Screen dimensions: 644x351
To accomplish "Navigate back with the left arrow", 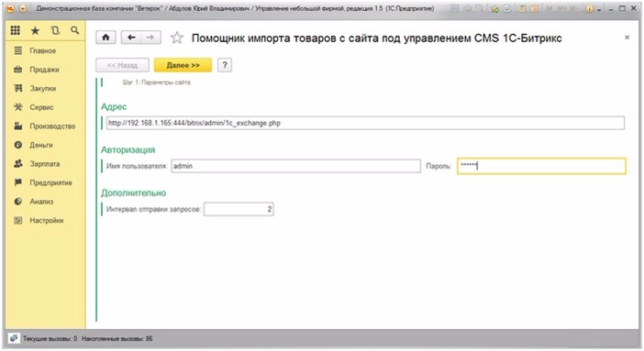I will tap(131, 38).
